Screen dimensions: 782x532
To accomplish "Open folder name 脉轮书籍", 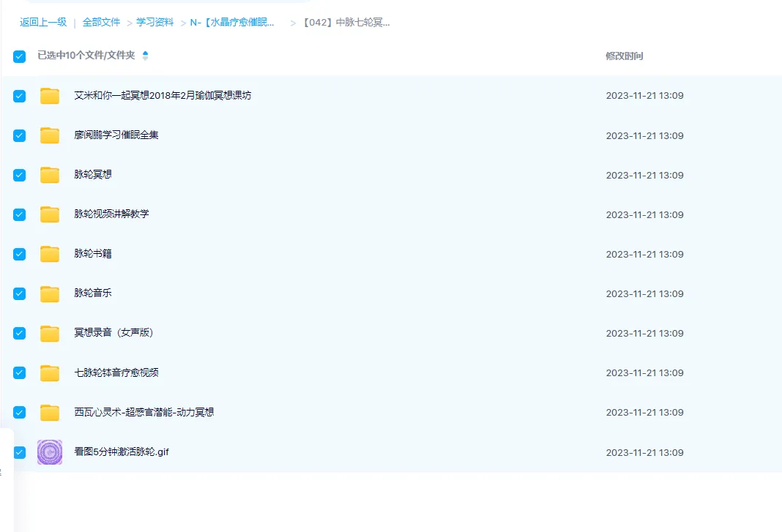I will (93, 253).
